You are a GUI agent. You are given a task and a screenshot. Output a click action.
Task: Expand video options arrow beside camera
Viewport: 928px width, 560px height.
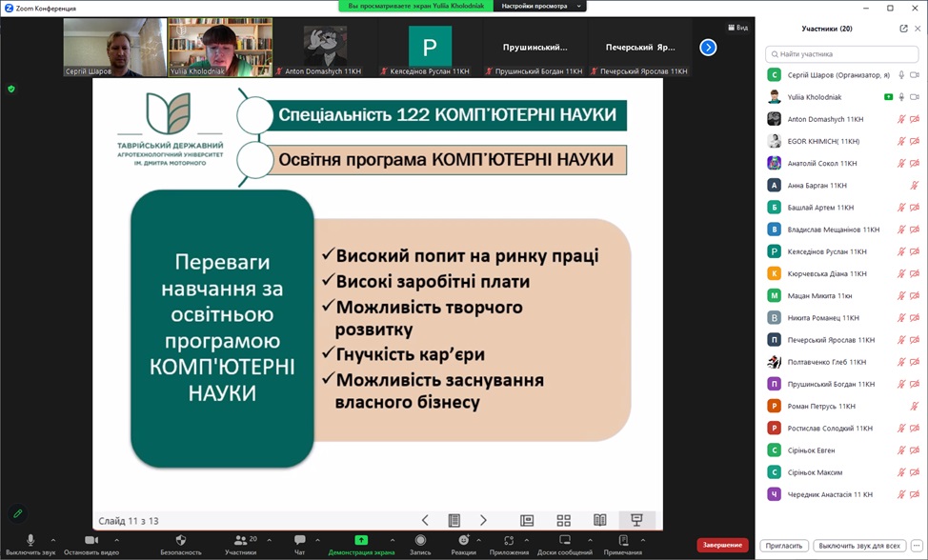click(116, 540)
